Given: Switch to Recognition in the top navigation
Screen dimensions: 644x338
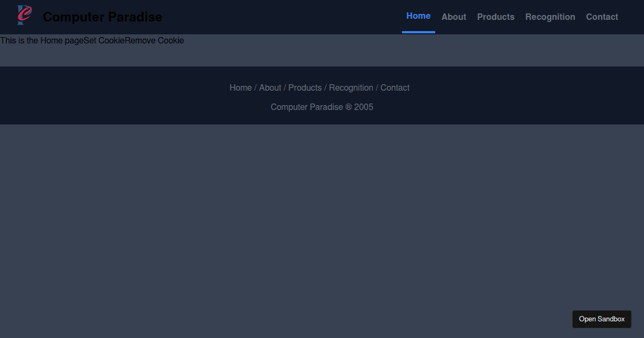Looking at the screenshot, I should [550, 17].
